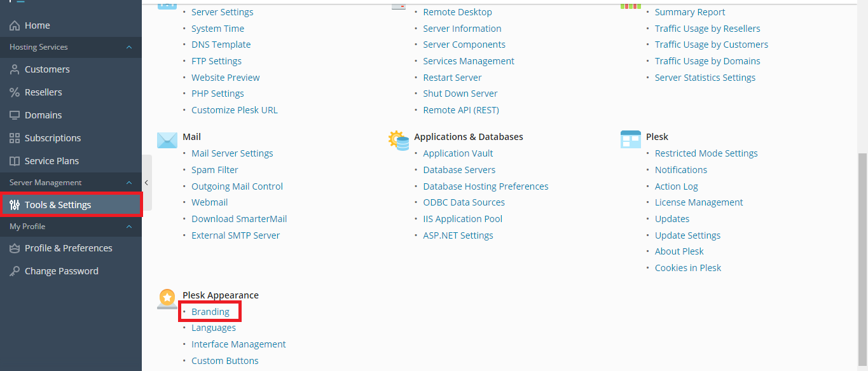
Task: Click Download SmarterMail link
Action: 239,219
